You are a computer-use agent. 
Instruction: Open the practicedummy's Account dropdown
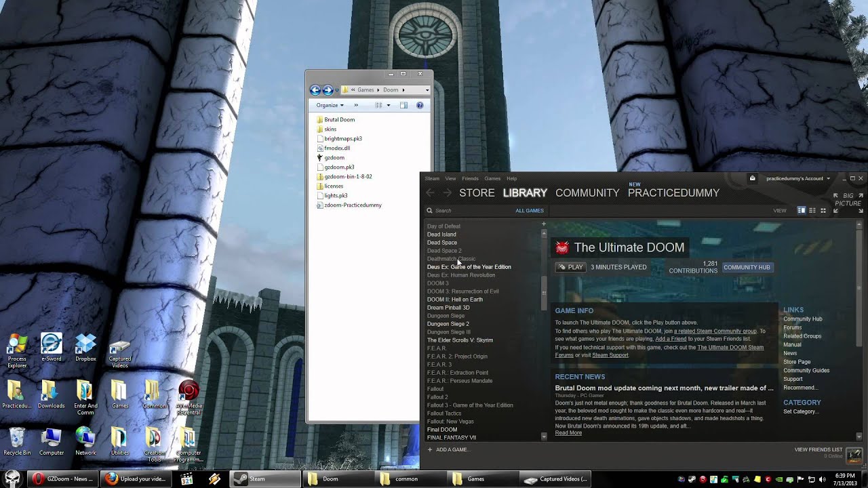[x=798, y=178]
